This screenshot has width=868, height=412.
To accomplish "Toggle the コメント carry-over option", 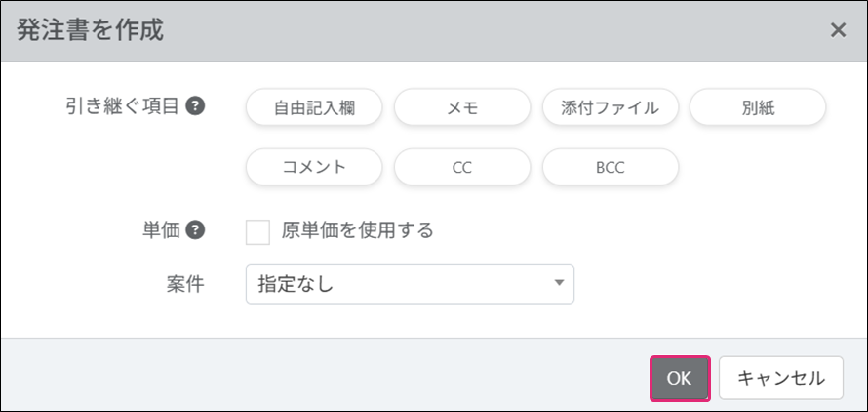I will click(x=314, y=167).
